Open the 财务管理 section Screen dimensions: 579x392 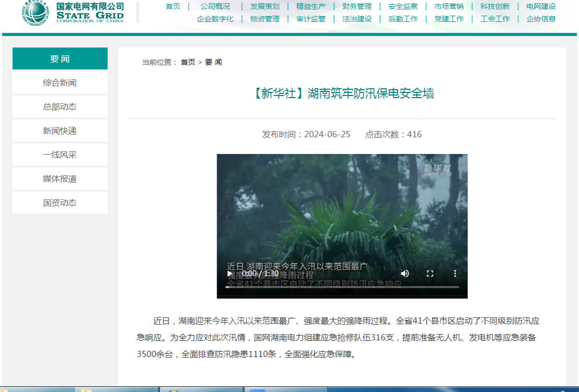pyautogui.click(x=357, y=6)
